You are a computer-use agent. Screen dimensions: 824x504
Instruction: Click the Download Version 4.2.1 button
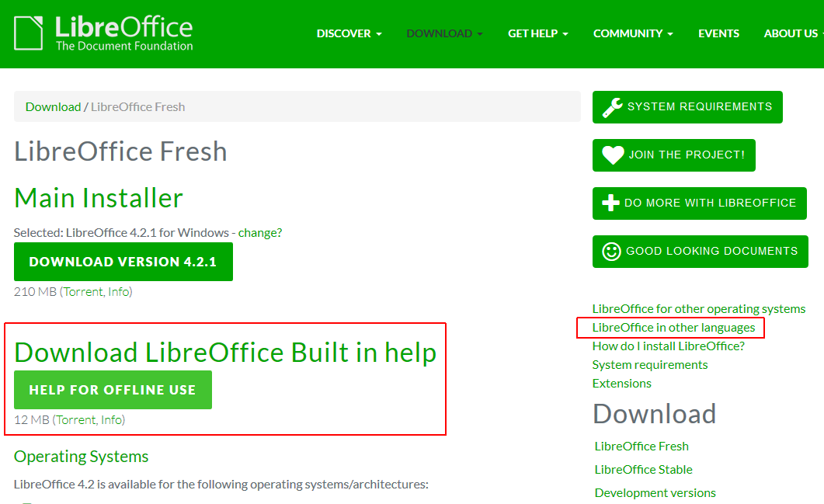click(123, 262)
